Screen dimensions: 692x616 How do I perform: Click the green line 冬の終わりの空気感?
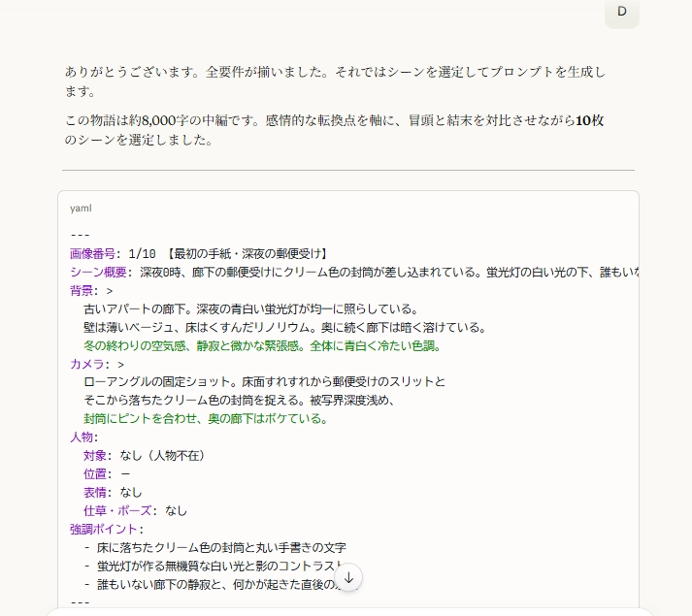coord(262,346)
